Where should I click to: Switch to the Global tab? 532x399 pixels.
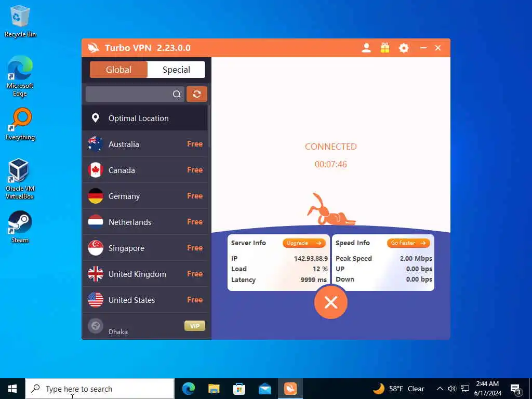pos(118,70)
